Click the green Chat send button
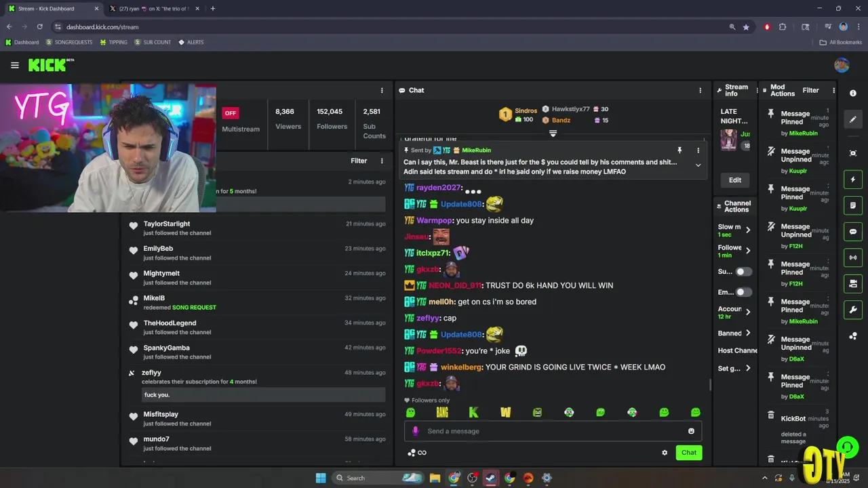 (689, 453)
